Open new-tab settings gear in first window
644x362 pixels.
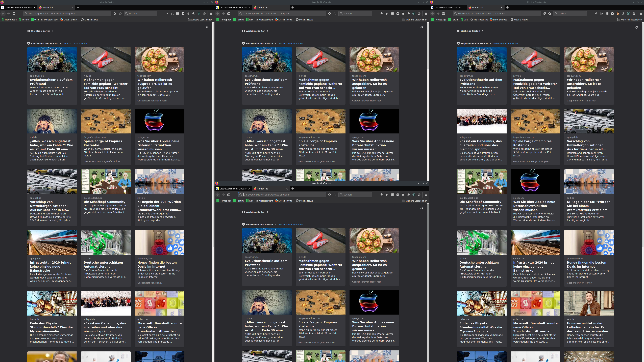[x=207, y=27]
